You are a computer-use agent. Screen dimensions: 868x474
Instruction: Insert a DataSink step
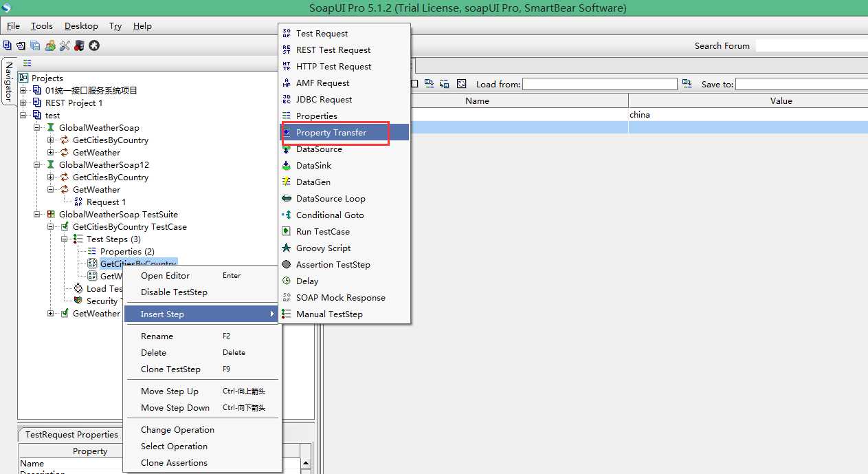pos(344,165)
